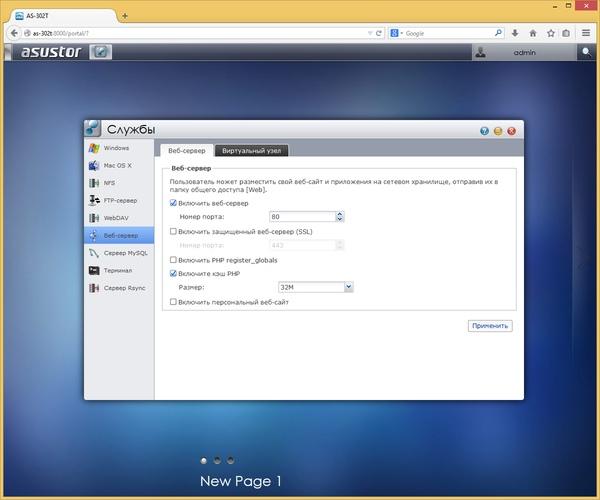Decrease the web server port number
600x500 pixels.
(339, 219)
